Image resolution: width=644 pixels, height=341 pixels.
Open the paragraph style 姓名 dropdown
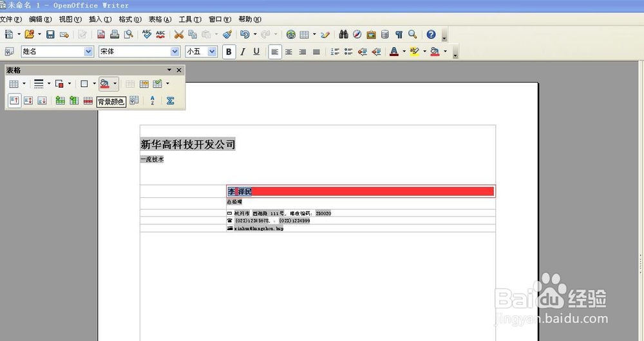click(x=89, y=52)
